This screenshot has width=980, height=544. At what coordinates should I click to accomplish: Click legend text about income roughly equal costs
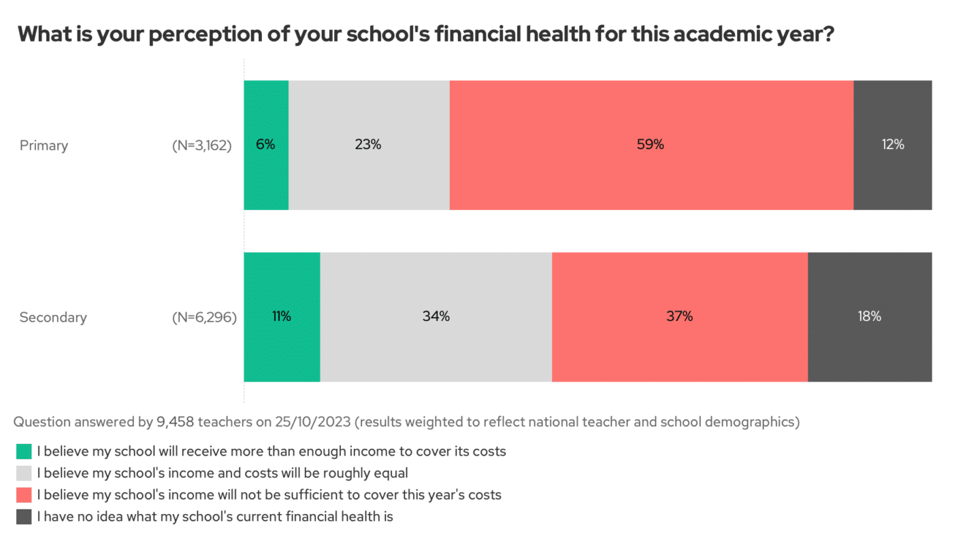[x=222, y=473]
